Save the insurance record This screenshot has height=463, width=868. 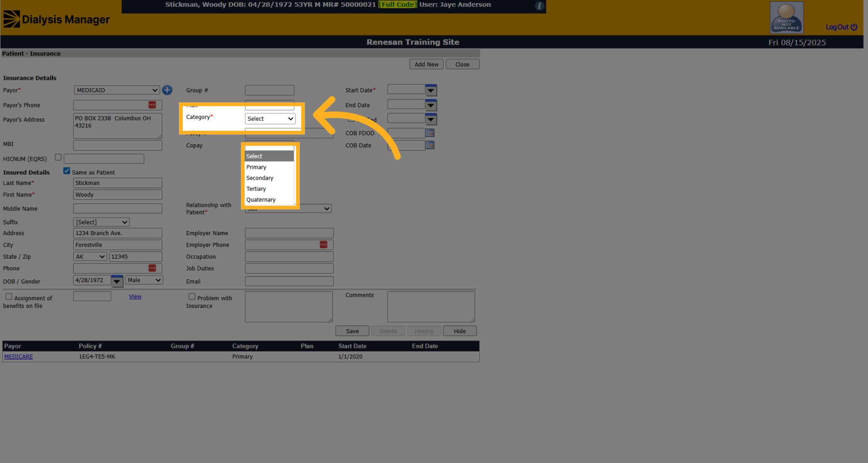352,331
